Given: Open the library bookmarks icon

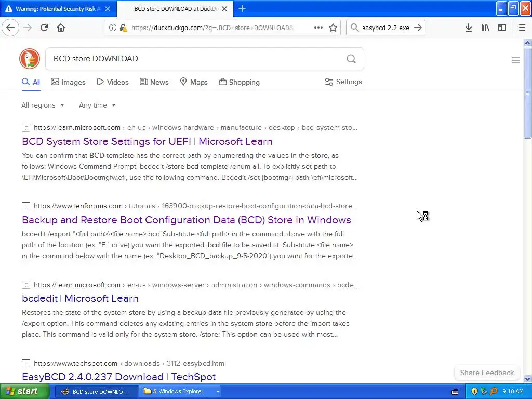Looking at the screenshot, I should [485, 28].
